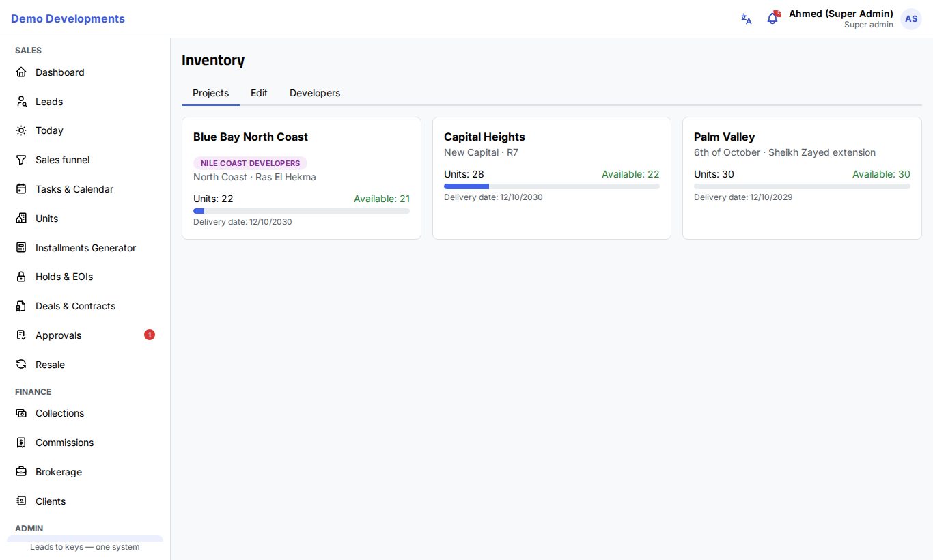933x560 pixels.
Task: Click the Ahmed (Super Admin) user name
Action: click(x=841, y=14)
